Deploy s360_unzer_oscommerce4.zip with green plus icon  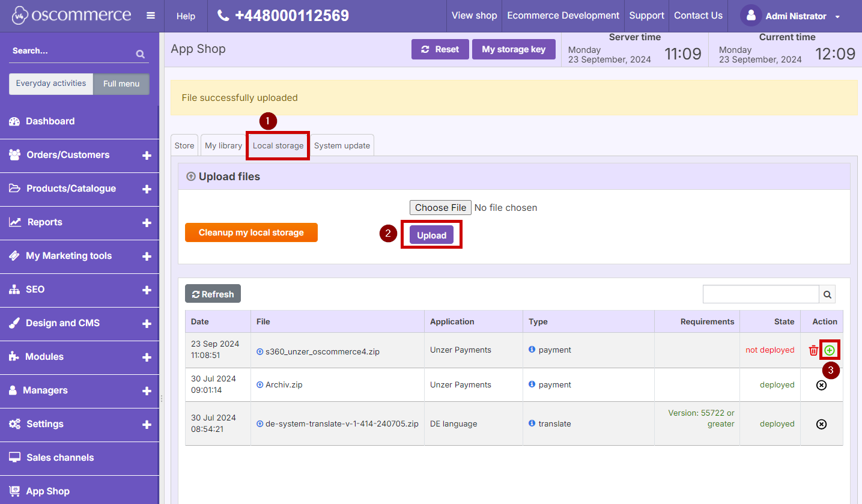(x=830, y=350)
